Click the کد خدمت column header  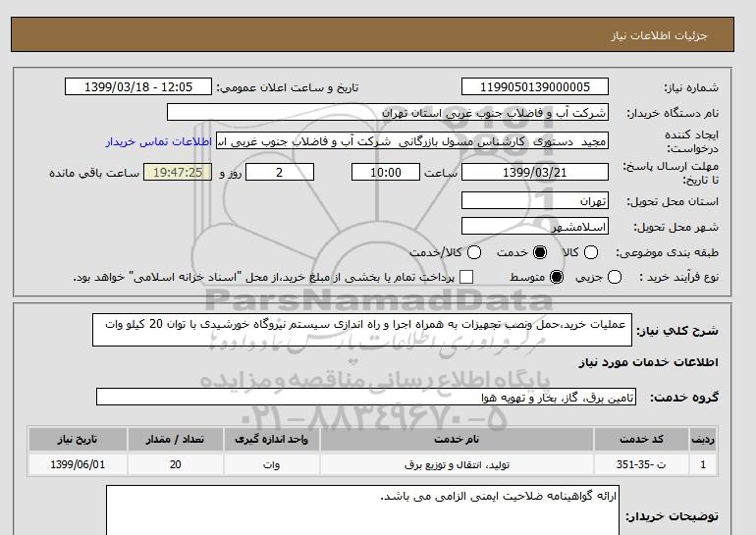(641, 439)
